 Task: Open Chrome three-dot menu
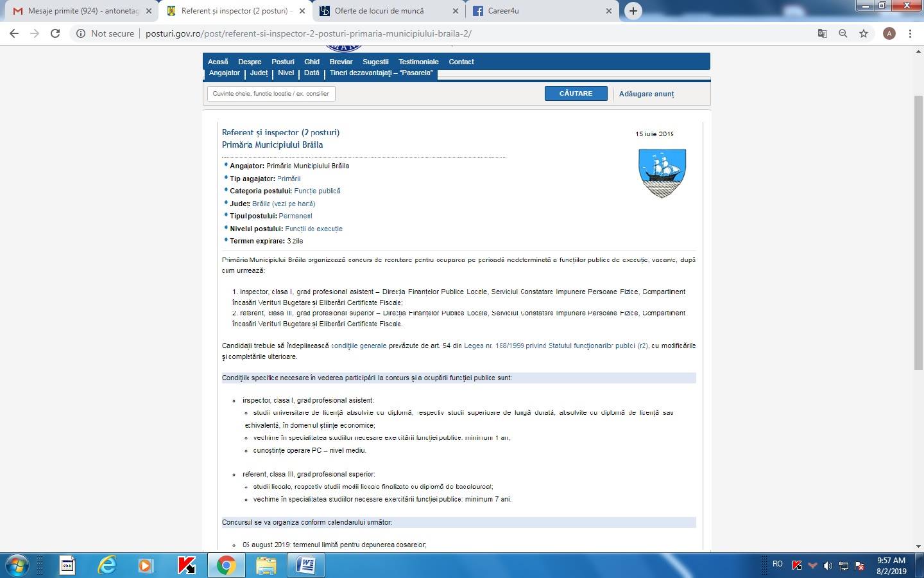[x=910, y=33]
